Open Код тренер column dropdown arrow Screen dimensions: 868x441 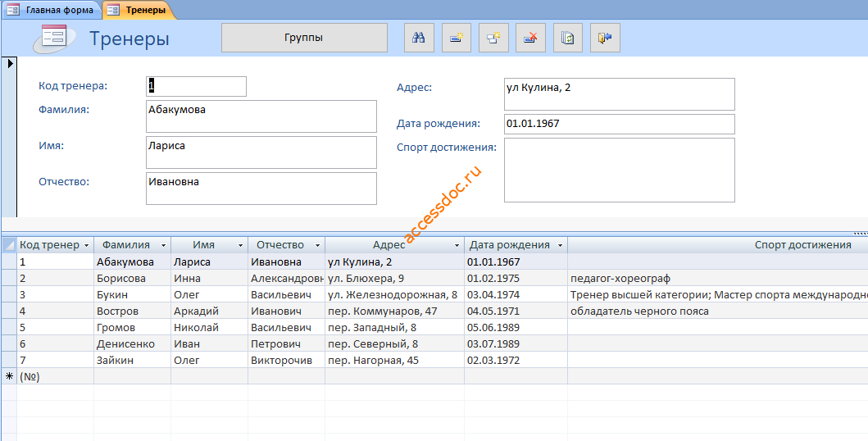(x=86, y=245)
